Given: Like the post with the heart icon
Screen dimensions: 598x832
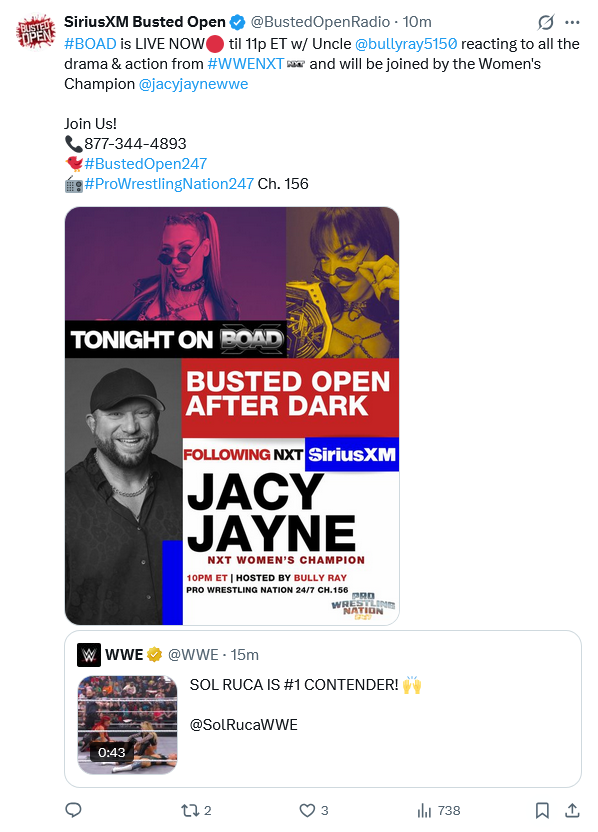Looking at the screenshot, I should click(x=307, y=810).
